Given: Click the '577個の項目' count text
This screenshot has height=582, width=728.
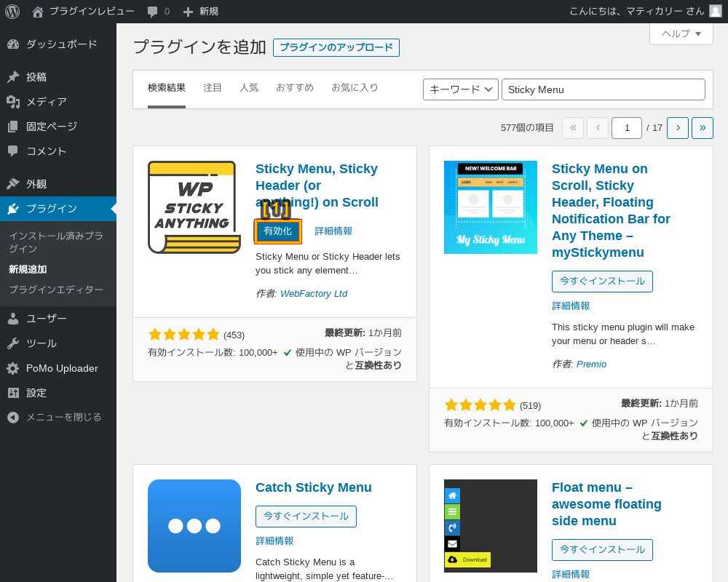Looking at the screenshot, I should coord(527,127).
